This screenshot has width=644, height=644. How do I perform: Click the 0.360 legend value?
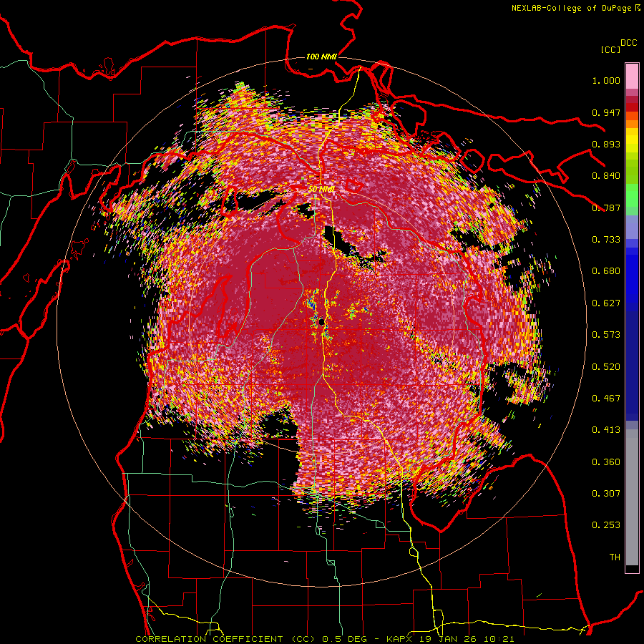[x=606, y=462]
